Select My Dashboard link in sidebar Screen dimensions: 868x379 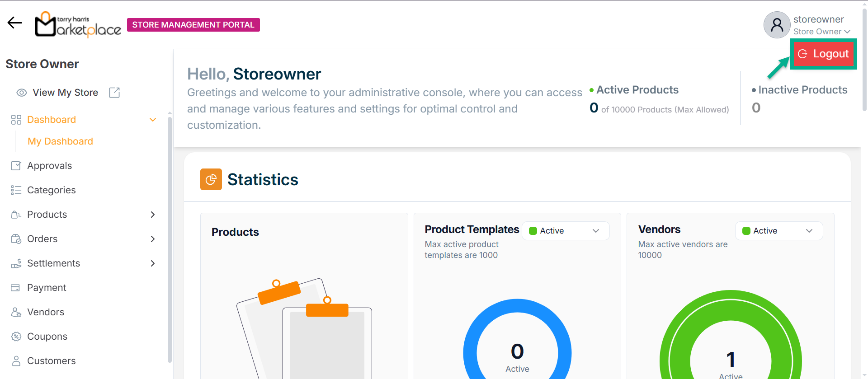60,141
